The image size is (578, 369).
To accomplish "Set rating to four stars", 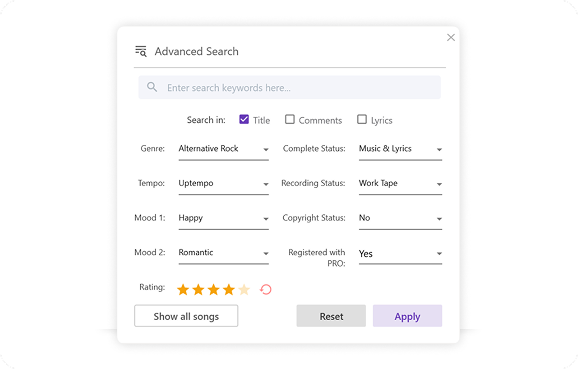I will coord(229,289).
